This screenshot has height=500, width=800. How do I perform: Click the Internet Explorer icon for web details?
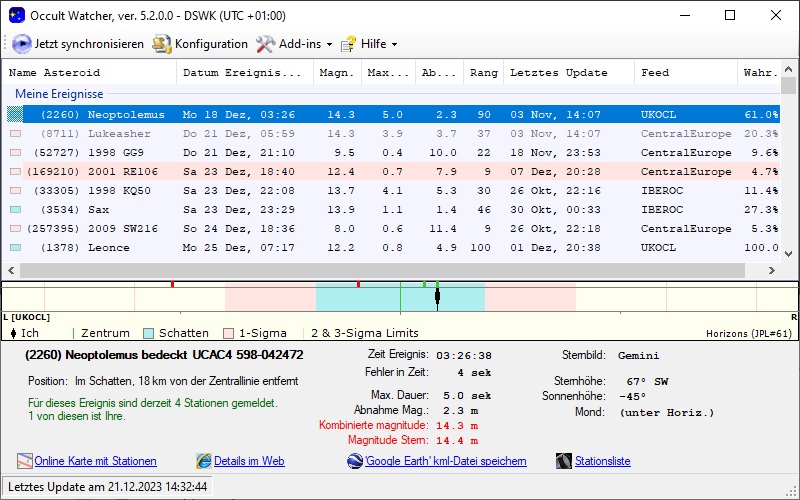204,461
